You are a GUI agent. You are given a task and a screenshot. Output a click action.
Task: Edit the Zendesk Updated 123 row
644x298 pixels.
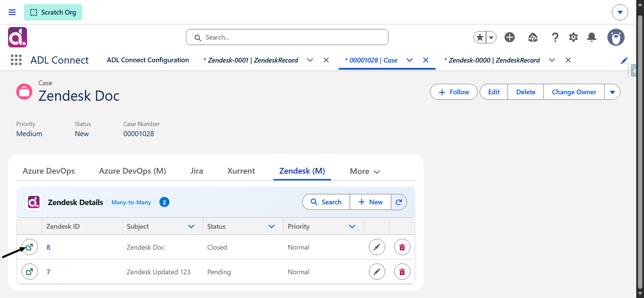[377, 271]
